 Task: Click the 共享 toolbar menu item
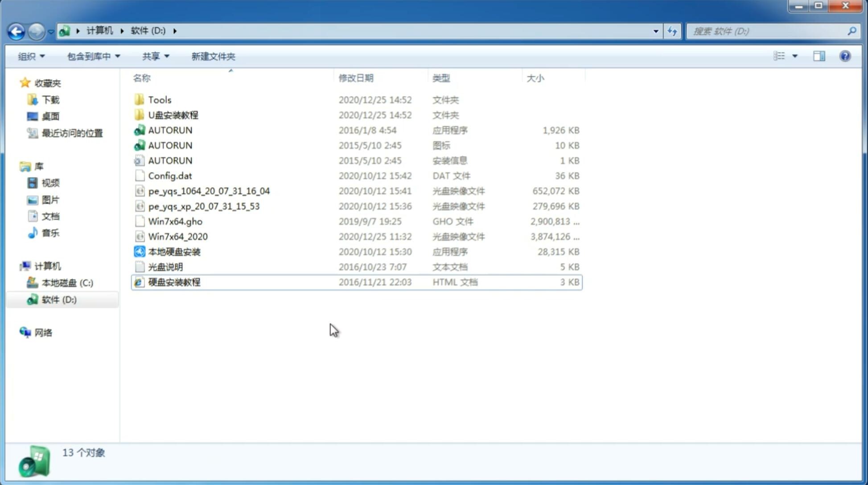tap(154, 56)
